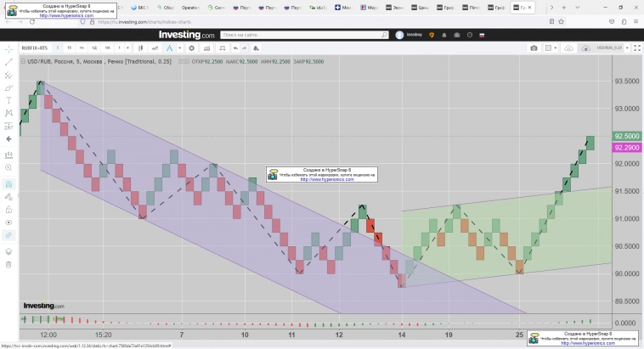Open chart properties gear icon
Image resolution: width=644 pixels, height=349 pixels.
pos(191,48)
